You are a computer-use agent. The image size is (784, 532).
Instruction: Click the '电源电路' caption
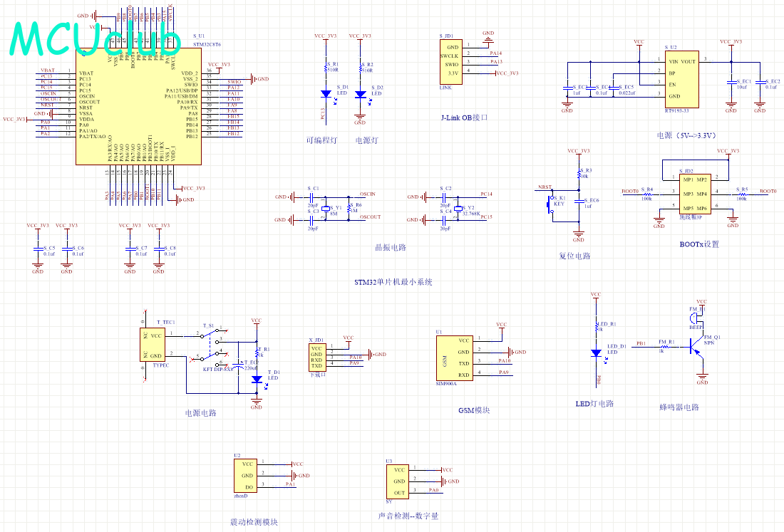click(200, 413)
